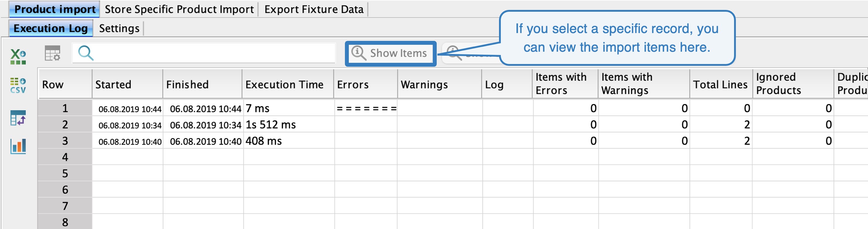Open the table column settings icon

pyautogui.click(x=52, y=53)
